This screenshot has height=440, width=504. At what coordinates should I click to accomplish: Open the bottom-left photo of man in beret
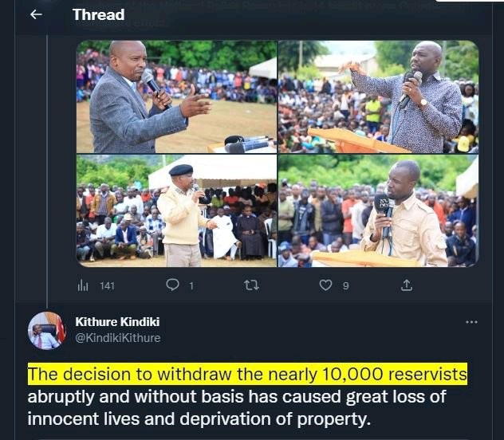pyautogui.click(x=176, y=210)
